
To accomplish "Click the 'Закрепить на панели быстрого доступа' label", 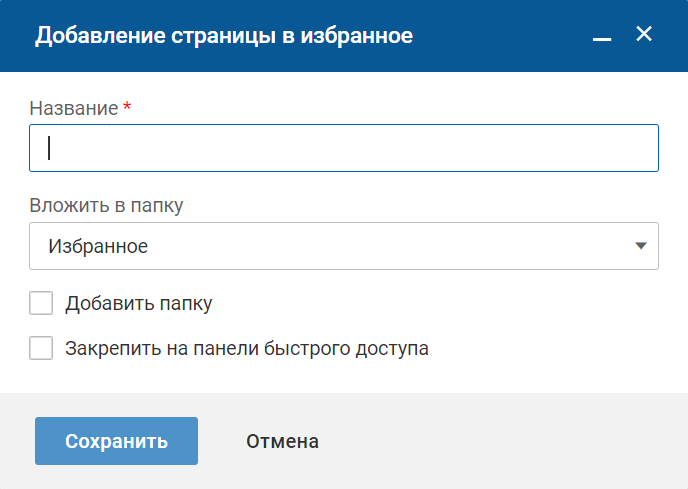I will [x=247, y=349].
